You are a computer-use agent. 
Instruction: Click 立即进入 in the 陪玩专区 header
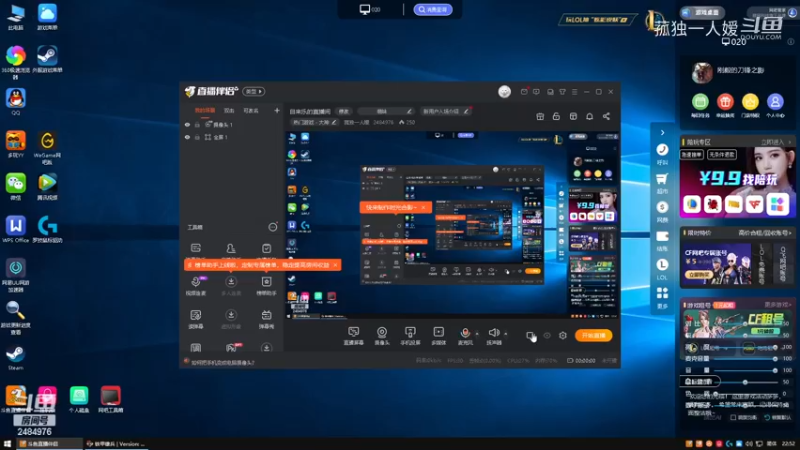click(775, 142)
